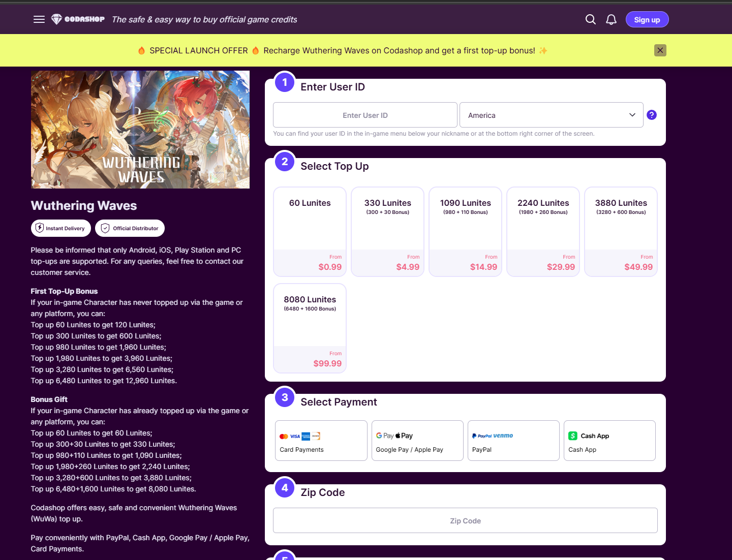732x560 pixels.
Task: Click the user ID hint text below field
Action: coord(434,134)
